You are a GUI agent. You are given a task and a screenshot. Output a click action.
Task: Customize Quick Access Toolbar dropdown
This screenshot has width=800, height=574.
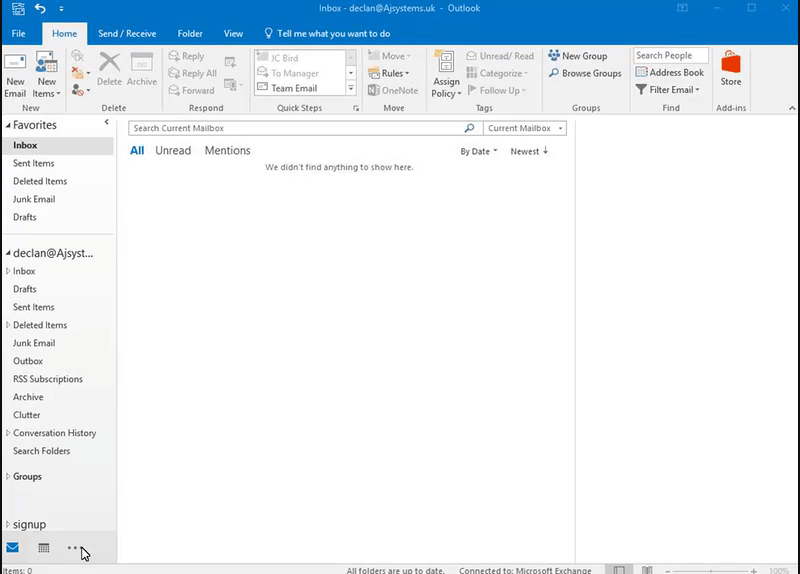pyautogui.click(x=61, y=9)
